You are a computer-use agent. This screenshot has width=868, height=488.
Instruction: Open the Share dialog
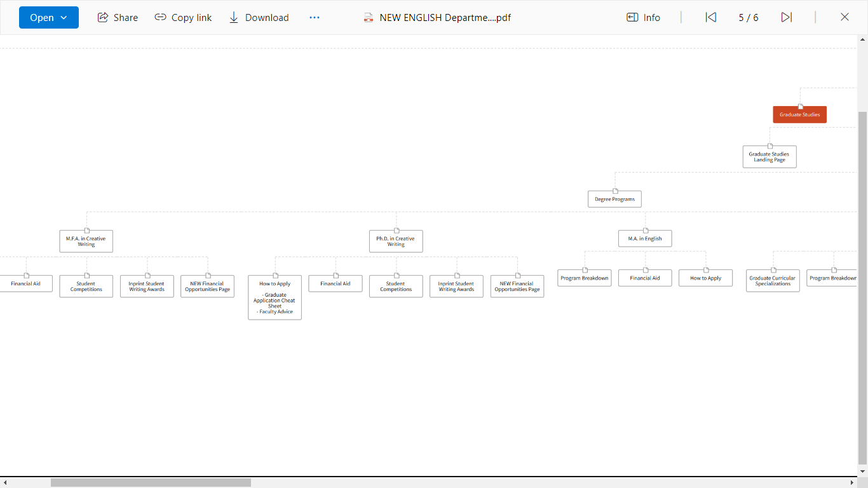click(x=118, y=18)
